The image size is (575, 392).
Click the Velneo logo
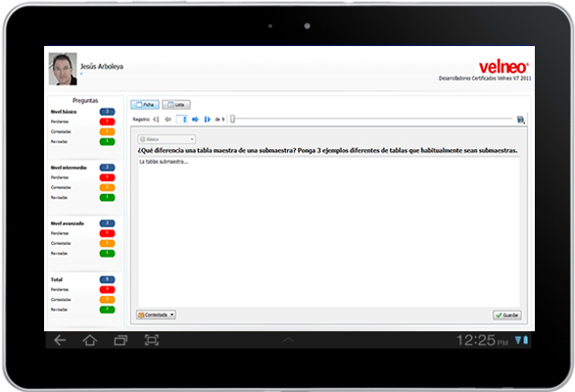503,68
